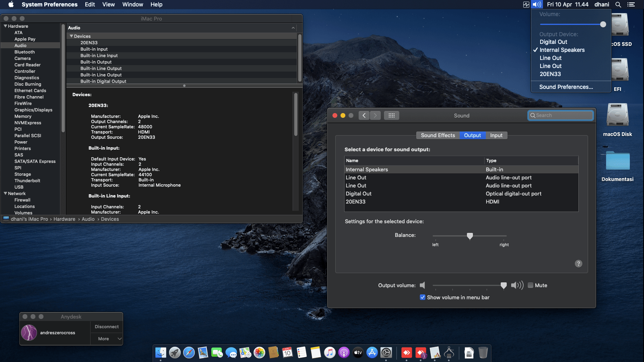Open the View menu
The height and width of the screenshot is (362, 644).
[109, 4]
